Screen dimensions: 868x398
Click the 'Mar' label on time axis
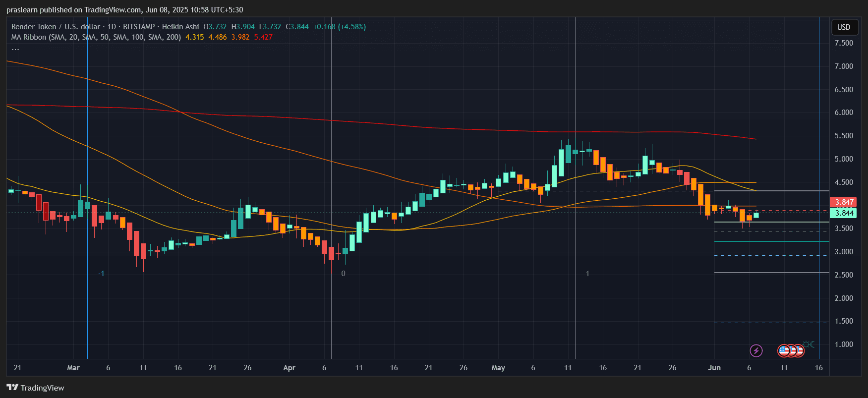pos(73,368)
